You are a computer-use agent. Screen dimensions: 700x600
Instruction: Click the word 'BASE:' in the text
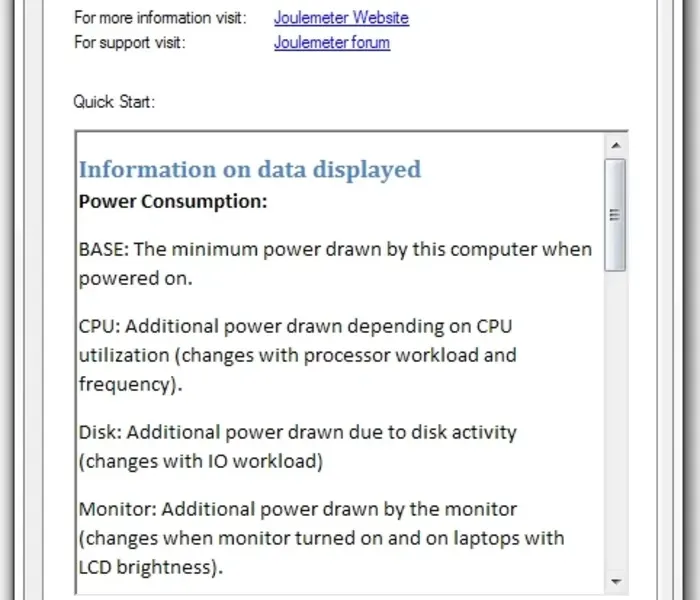point(103,249)
